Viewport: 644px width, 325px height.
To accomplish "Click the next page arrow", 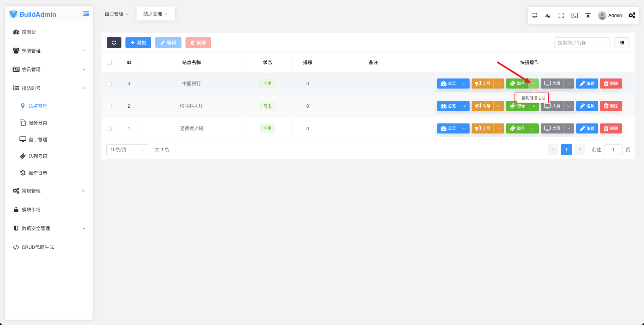I will point(580,150).
